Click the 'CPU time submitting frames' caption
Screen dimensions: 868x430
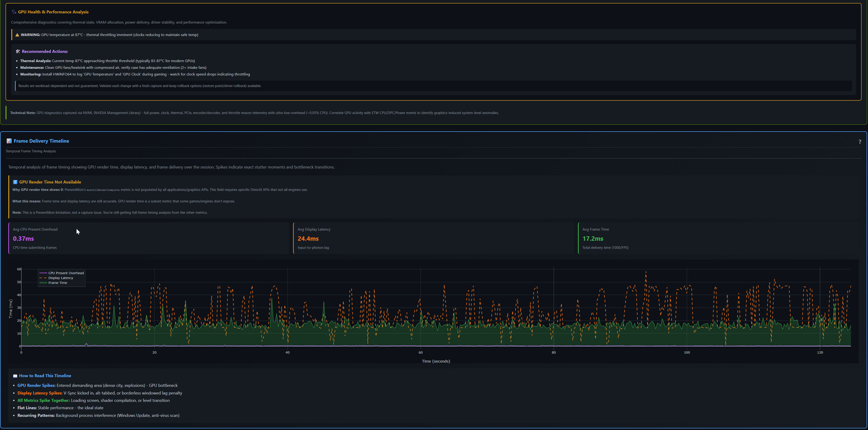pos(35,248)
